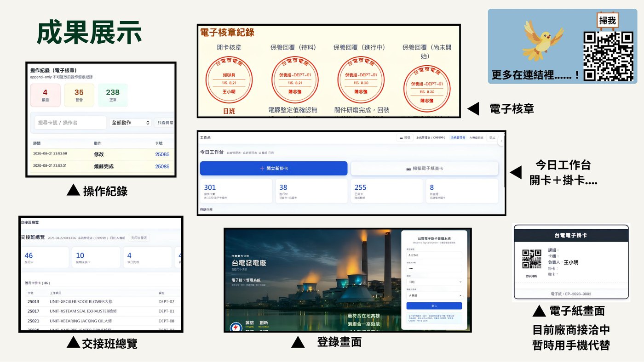Click the plus icon on 開立新掛卡
Screen dimensions: 644x362
(x=262, y=169)
